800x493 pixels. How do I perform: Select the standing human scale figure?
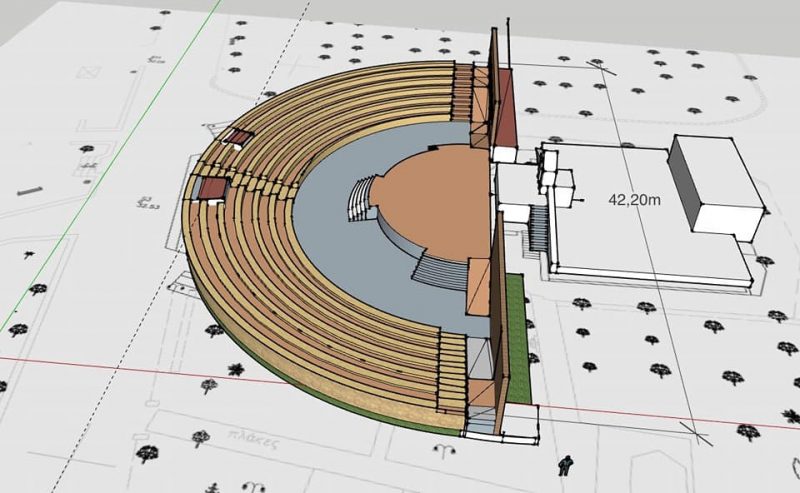(565, 465)
